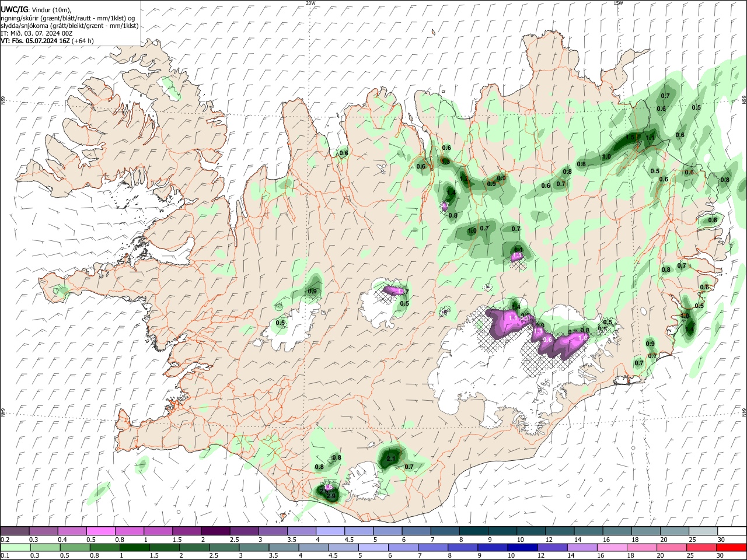Click the '20W' longitude label
Viewport: 747px width, 560px height.
[310, 3]
